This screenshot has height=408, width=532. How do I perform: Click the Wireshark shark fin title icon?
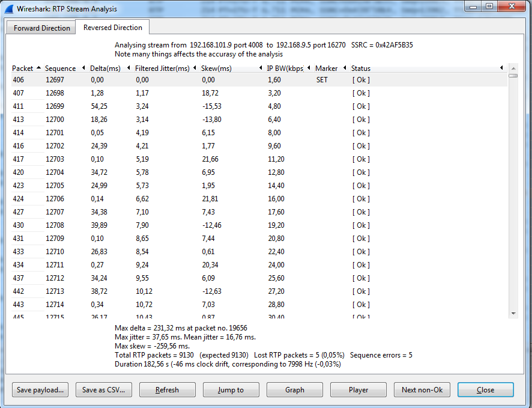click(x=10, y=9)
